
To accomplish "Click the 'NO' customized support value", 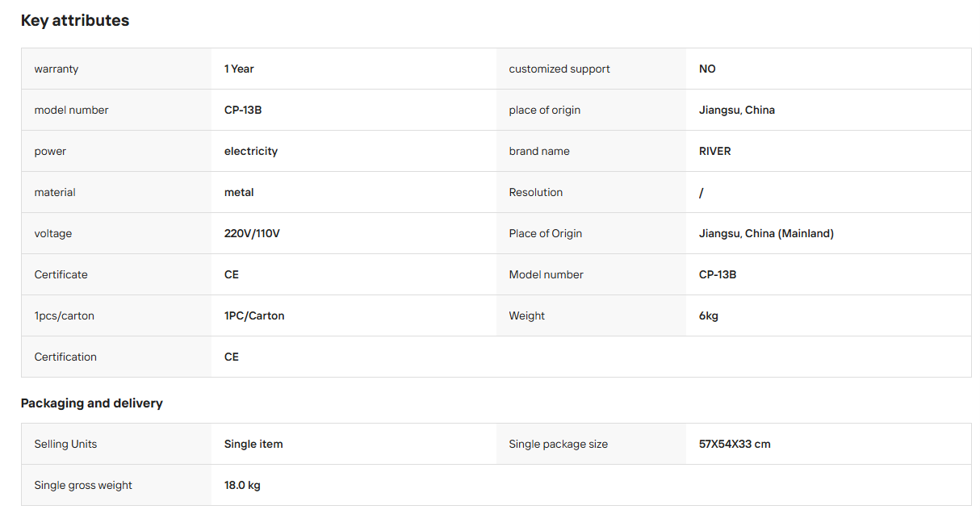I will pos(707,69).
